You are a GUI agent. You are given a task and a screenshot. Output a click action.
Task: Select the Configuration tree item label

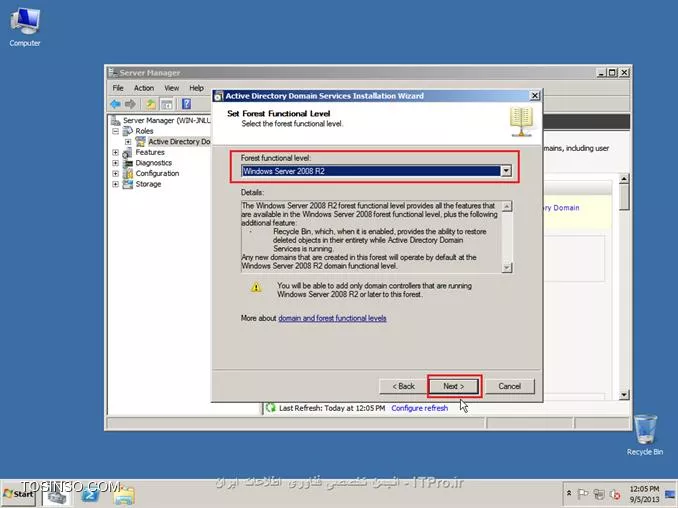(x=157, y=173)
